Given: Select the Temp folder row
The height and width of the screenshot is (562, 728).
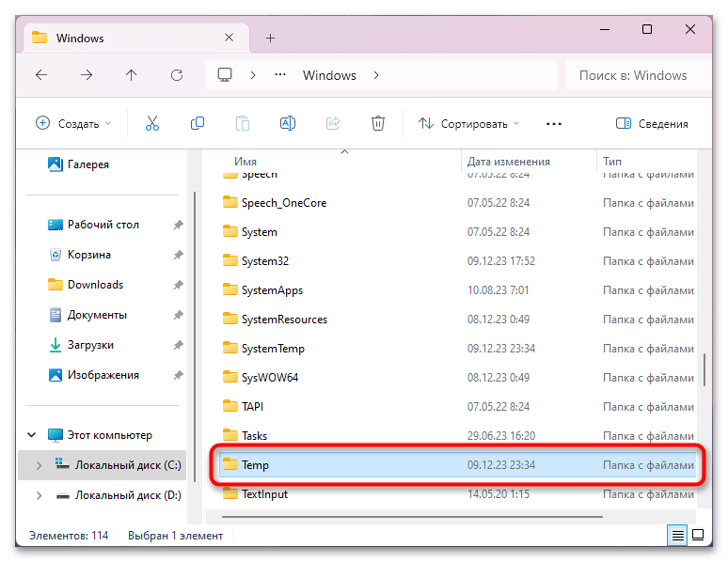Looking at the screenshot, I should 457,465.
